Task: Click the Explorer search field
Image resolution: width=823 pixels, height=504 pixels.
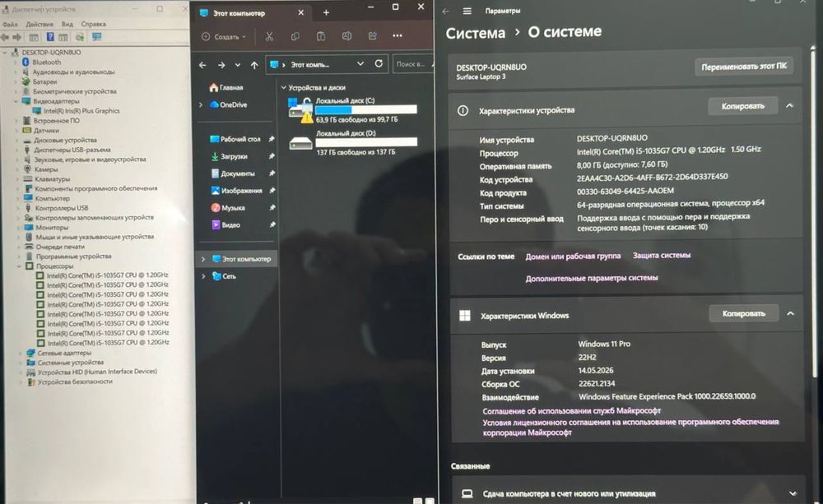Action: click(x=412, y=64)
